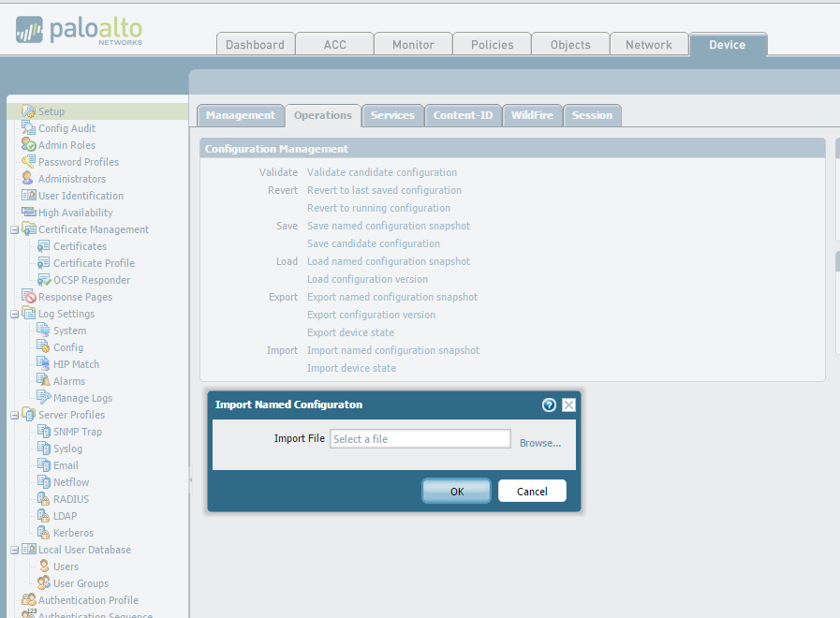Click Validate candidate configuration link
The height and width of the screenshot is (618, 840).
382,172
